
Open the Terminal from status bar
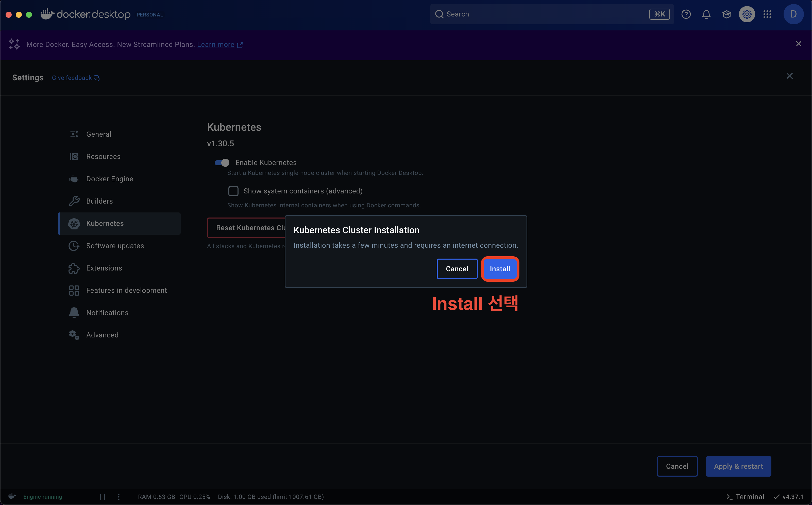tap(745, 497)
